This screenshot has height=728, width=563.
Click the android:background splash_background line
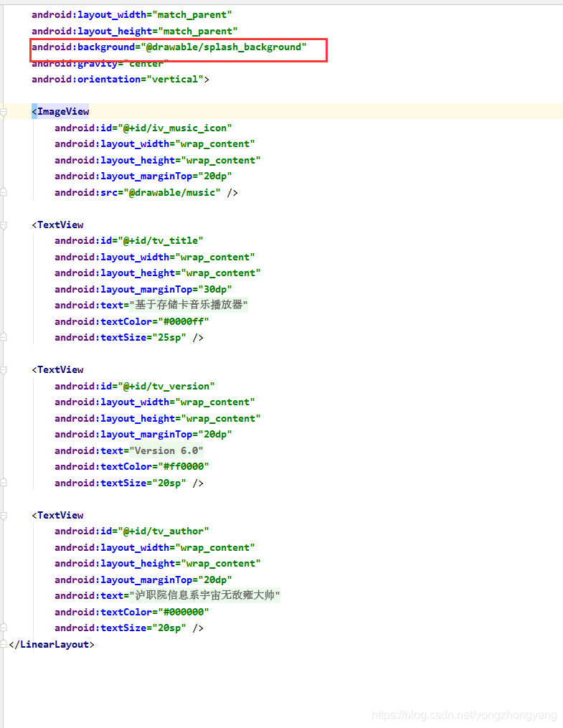169,47
